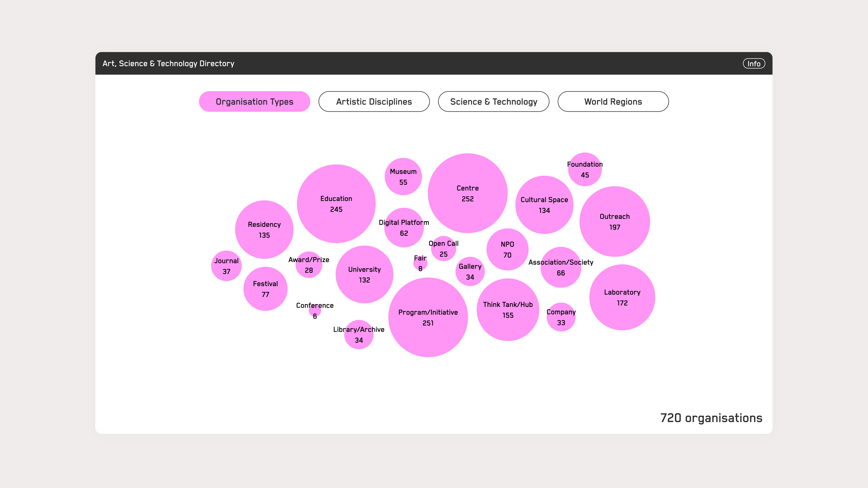
Task: Open the Info panel
Action: 754,63
